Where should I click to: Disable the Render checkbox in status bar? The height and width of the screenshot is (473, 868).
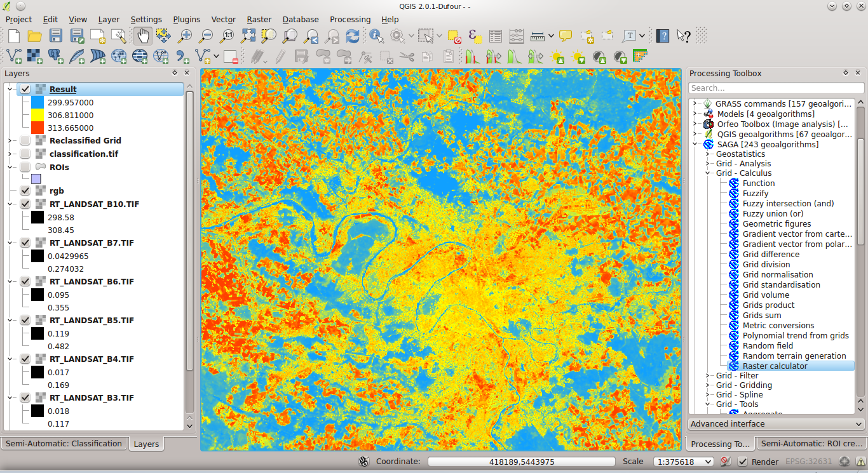pyautogui.click(x=742, y=462)
